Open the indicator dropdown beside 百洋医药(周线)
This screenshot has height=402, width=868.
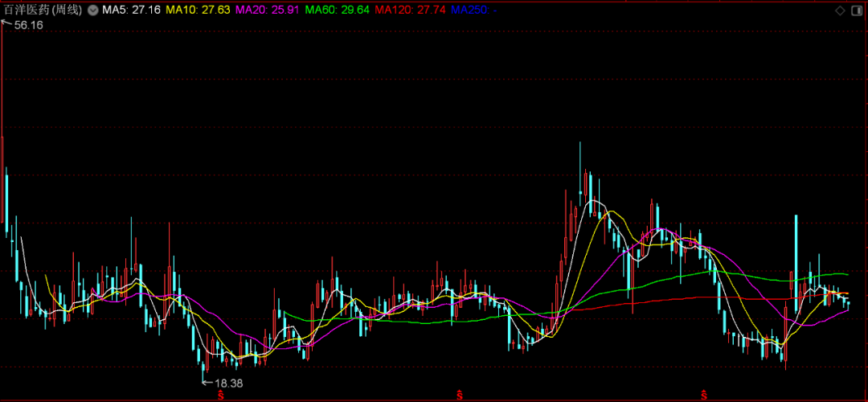92,10
